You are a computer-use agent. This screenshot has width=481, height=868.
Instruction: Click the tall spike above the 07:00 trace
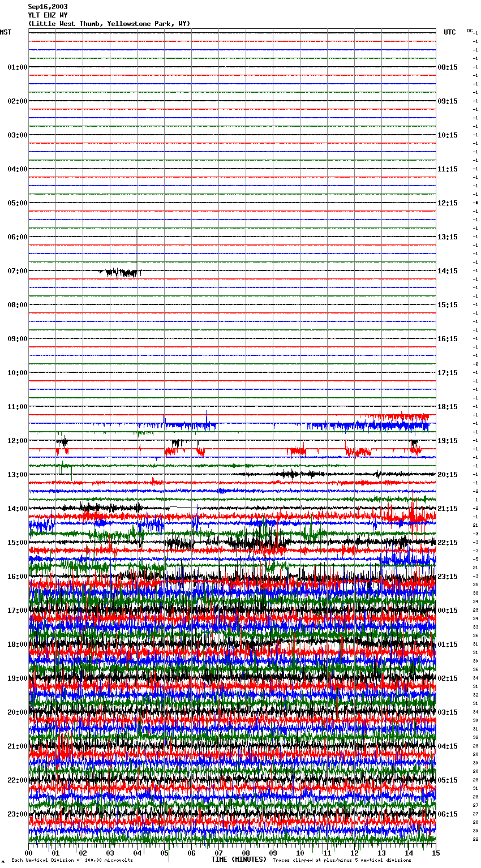136,249
